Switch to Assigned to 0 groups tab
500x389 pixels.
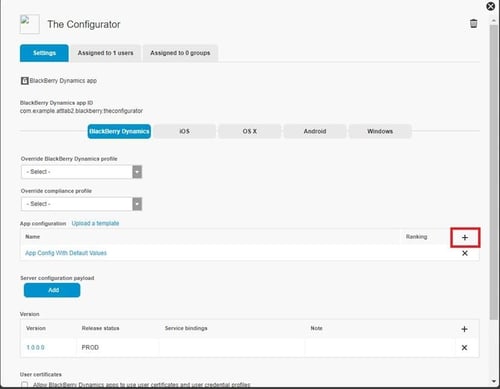click(180, 53)
